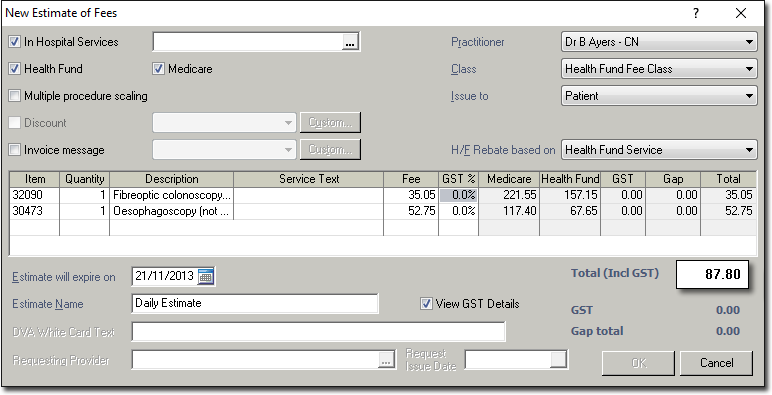Click the Fee cell showing 52.75
Image resolution: width=772 pixels, height=395 pixels.
[x=411, y=211]
